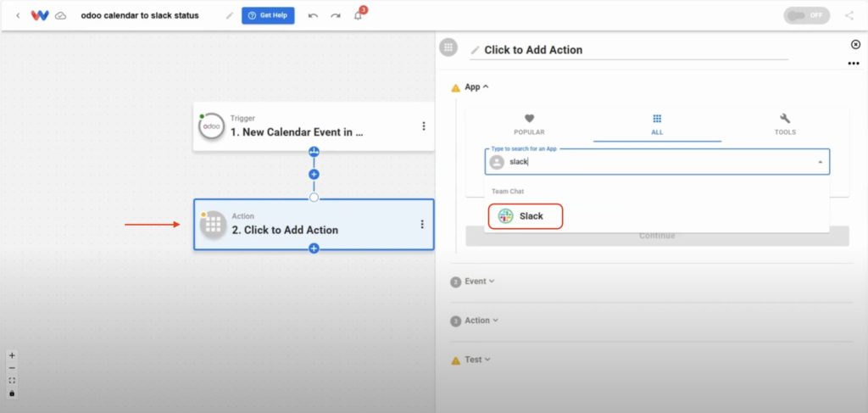Zoom in on the canvas
The image size is (868, 413).
[x=12, y=355]
